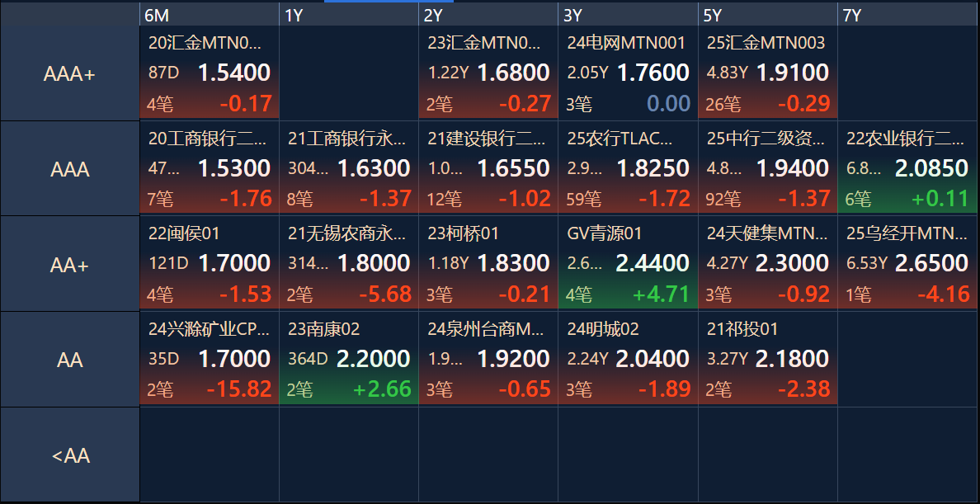The image size is (980, 504).
Task: Open the 24电网MTN001 bond cell
Action: [x=628, y=73]
